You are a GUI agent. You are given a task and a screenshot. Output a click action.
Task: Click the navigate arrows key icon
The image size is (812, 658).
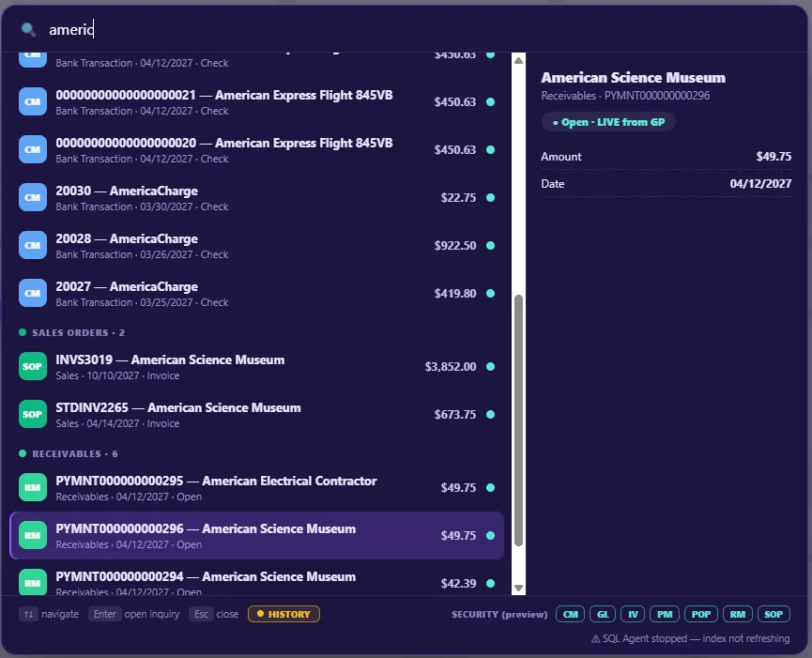pyautogui.click(x=28, y=615)
